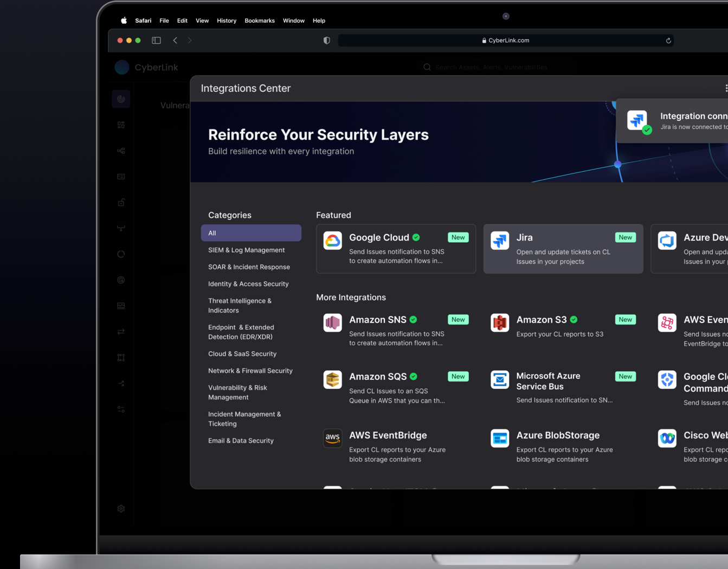Click the New badge on Jira card

click(626, 237)
